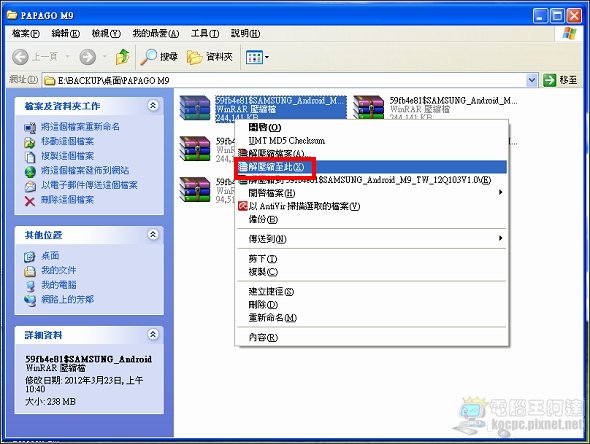Collapse the 其他位置 panel

153,234
